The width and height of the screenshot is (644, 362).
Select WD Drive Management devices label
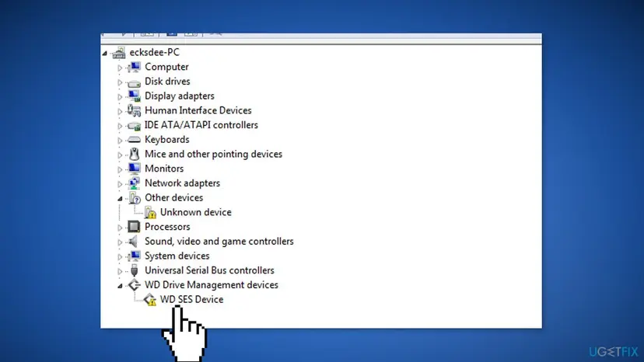[212, 285]
